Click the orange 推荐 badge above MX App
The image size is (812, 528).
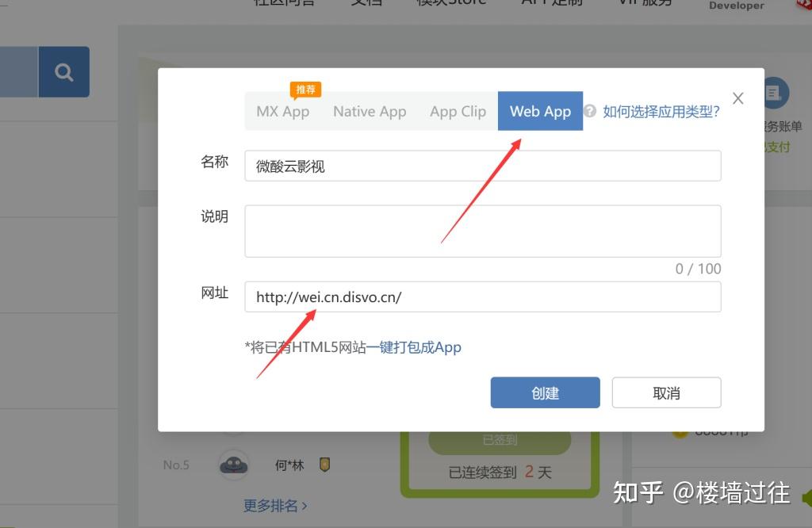pyautogui.click(x=305, y=90)
